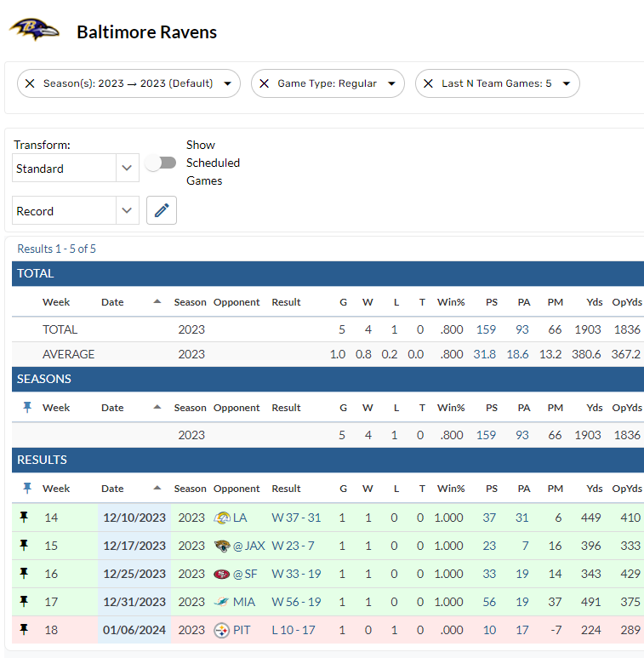Click the pin icon in Seasons header

[27, 408]
